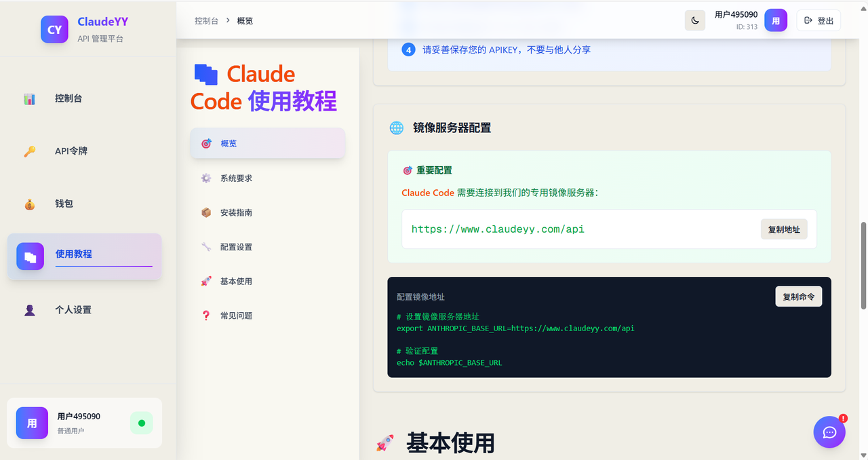The height and width of the screenshot is (460, 868).
Task: Click the # 设置镜像服务器地址 comment line
Action: point(438,317)
